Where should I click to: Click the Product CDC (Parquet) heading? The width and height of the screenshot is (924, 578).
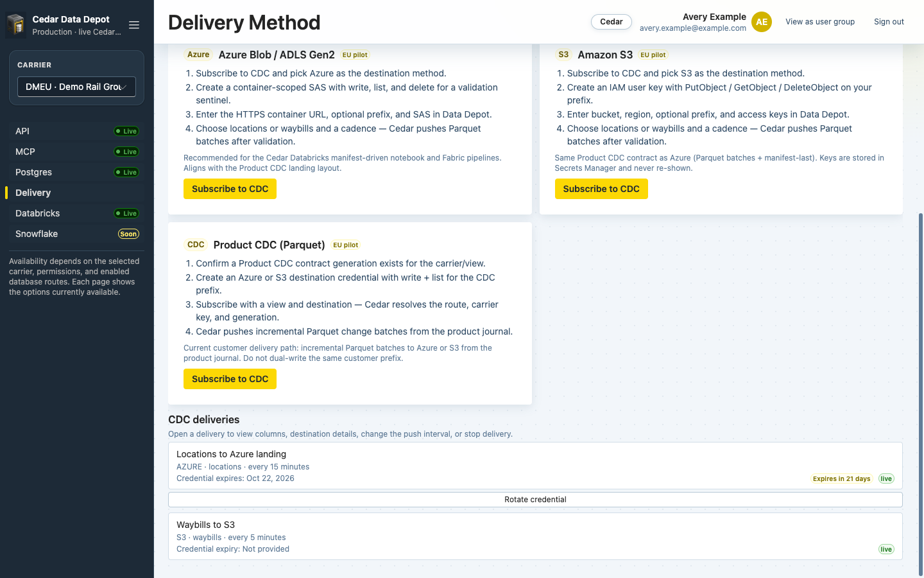[x=269, y=245]
